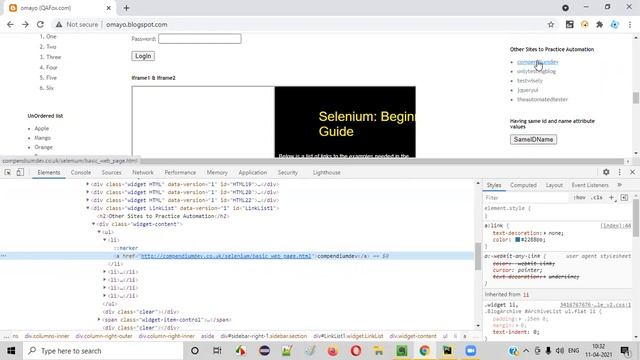Open the Lighthouse tab
This screenshot has width=640, height=360.
pyautogui.click(x=327, y=172)
